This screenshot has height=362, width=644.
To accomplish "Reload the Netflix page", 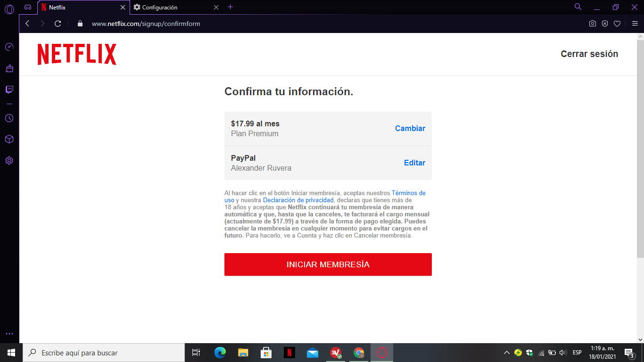I will point(58,24).
